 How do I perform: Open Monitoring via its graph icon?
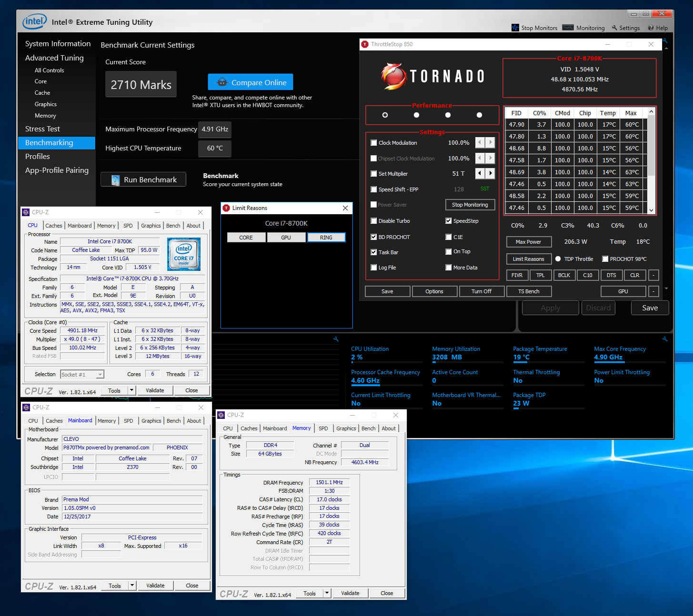click(568, 28)
